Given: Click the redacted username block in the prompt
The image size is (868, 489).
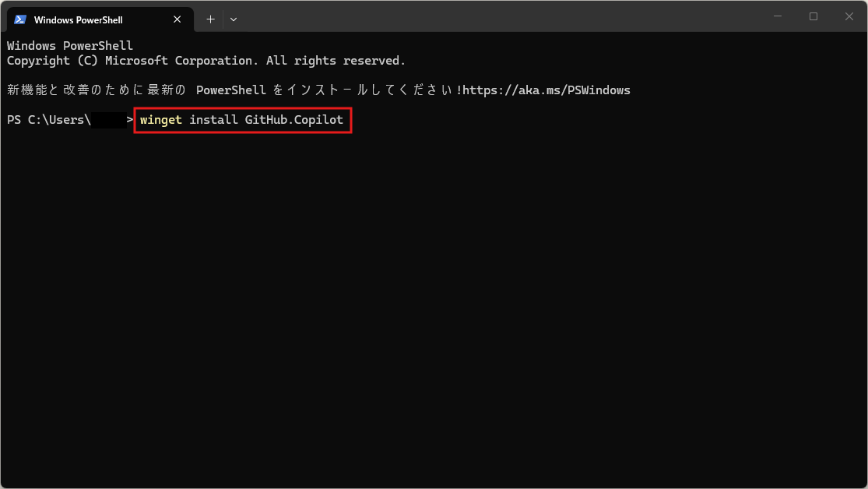Looking at the screenshot, I should [108, 120].
